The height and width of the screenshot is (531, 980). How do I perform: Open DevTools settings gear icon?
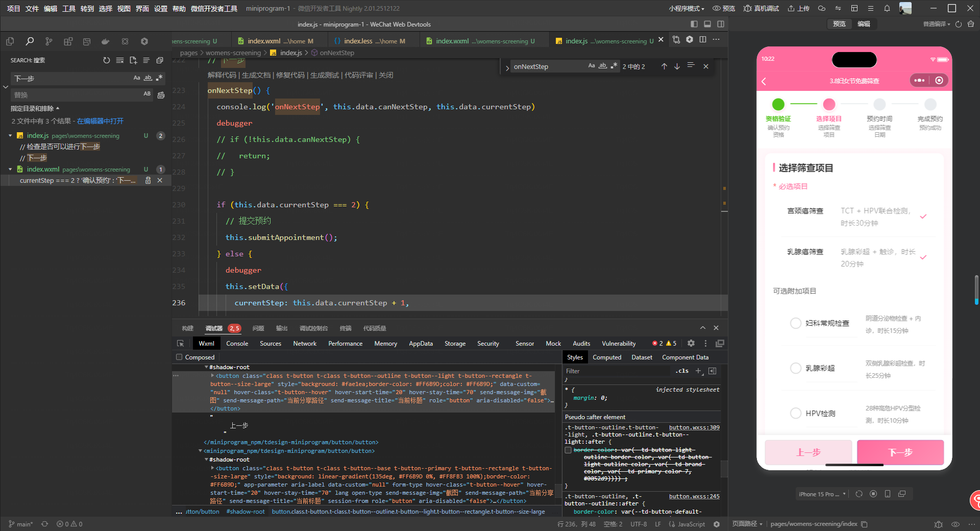(x=691, y=344)
